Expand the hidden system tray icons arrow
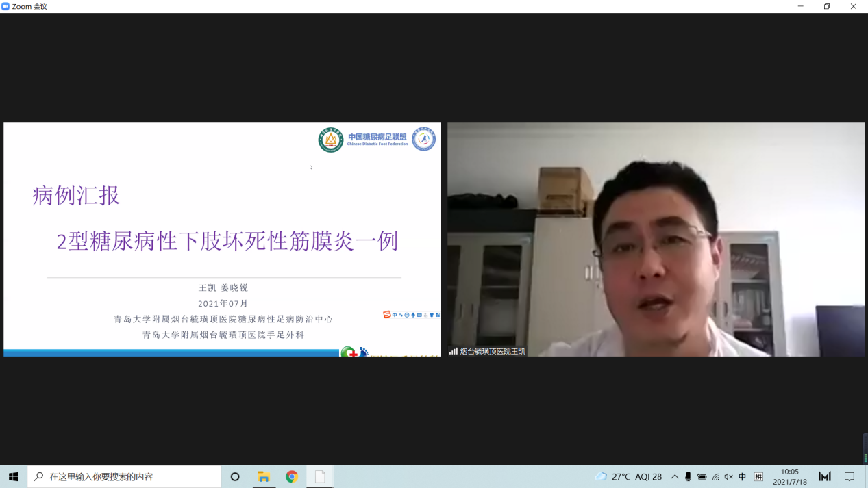 pos(675,476)
